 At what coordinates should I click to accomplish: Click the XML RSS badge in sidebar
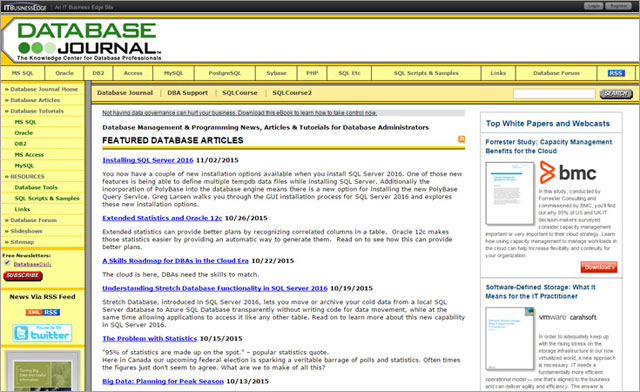coord(42,312)
